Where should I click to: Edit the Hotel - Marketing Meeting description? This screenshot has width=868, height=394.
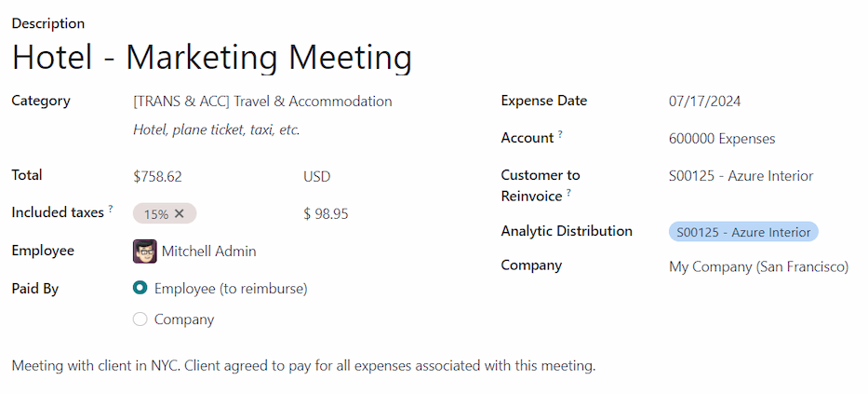[x=212, y=58]
